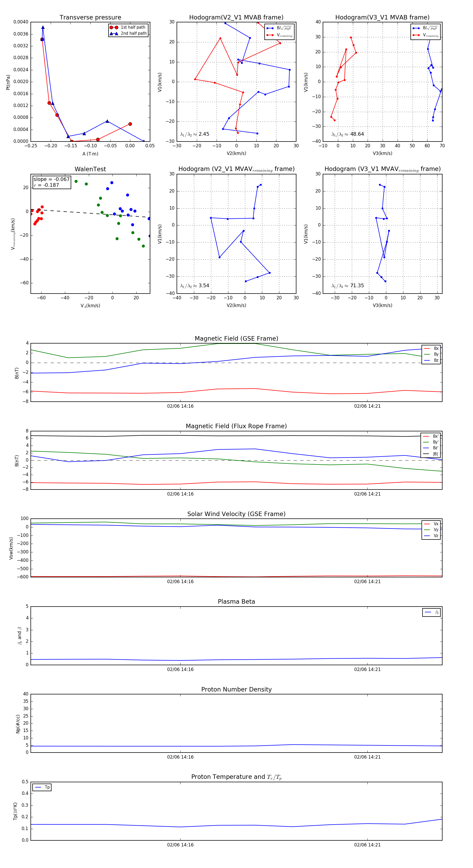
Task: Click the λ1/λ3 ≈ 71.35 annotation
Action: tap(347, 286)
